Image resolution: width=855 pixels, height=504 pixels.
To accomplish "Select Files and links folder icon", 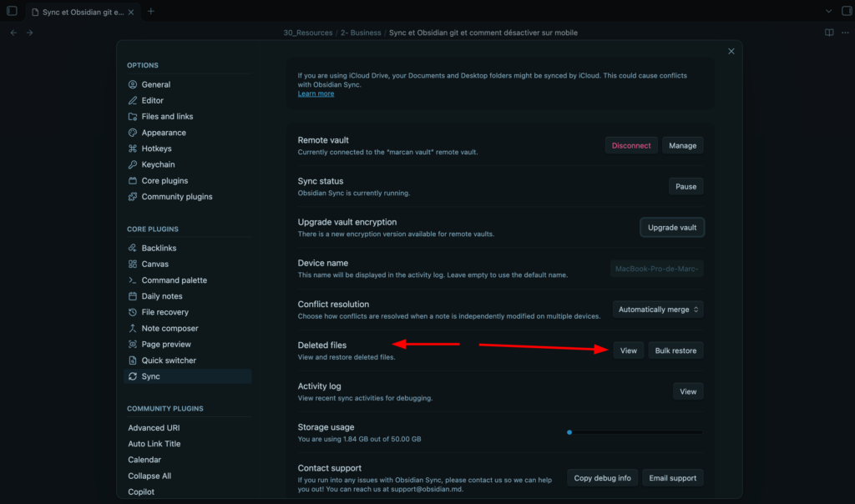I will pos(133,117).
